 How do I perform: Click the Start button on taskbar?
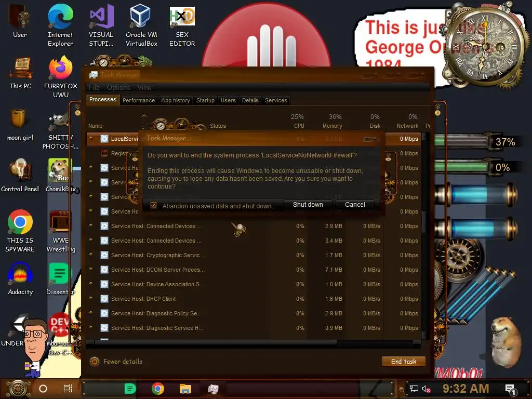pyautogui.click(x=18, y=389)
